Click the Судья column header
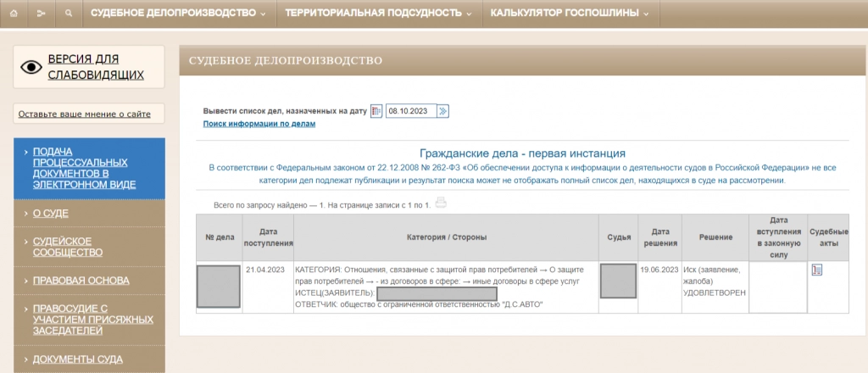This screenshot has width=868, height=373. [x=618, y=237]
